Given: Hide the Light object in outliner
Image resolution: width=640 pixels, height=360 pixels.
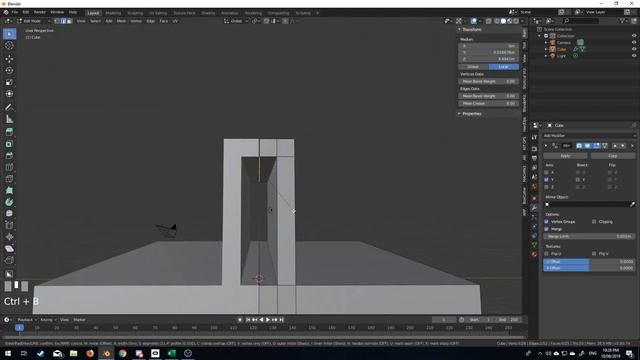Looking at the screenshot, I should (634, 56).
